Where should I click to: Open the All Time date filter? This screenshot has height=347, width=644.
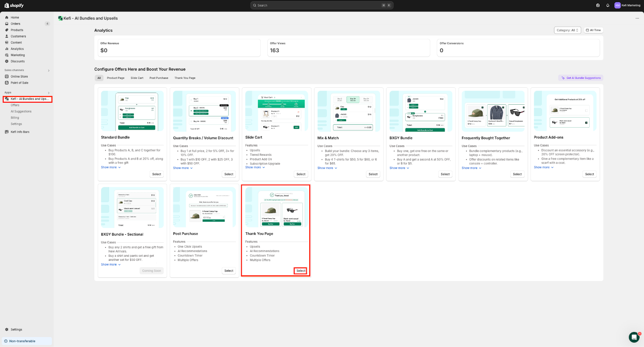click(x=593, y=30)
